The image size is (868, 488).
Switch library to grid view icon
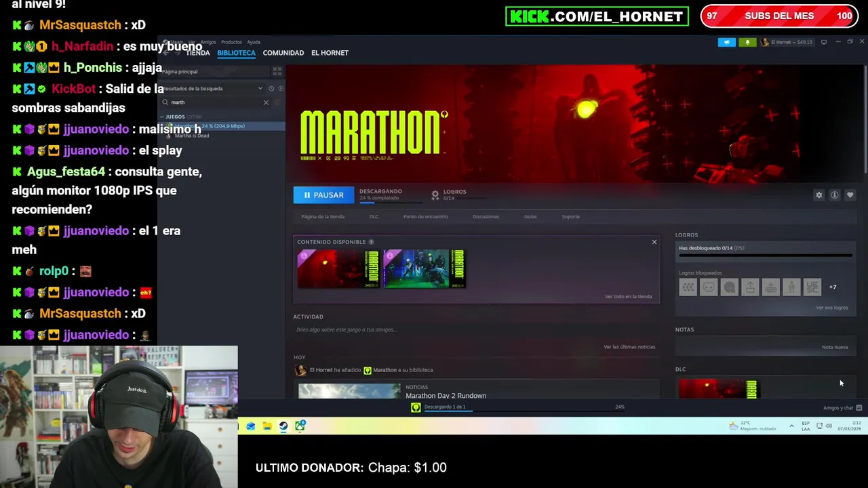point(277,71)
